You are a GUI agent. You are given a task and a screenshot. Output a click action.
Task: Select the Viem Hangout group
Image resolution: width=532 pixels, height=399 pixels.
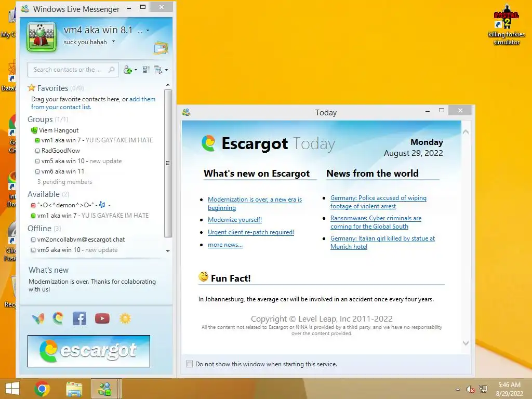59,130
